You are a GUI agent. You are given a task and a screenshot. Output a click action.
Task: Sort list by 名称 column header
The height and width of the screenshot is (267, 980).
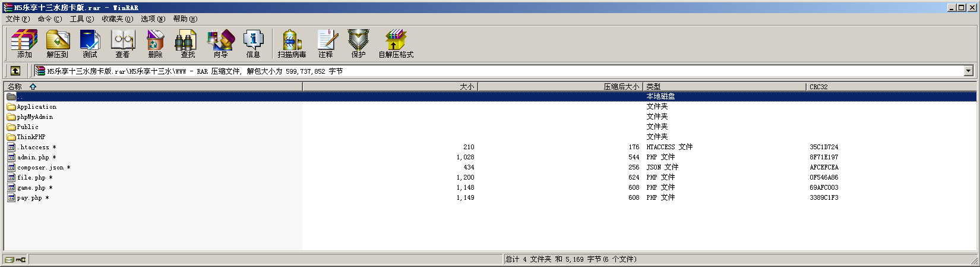(15, 87)
